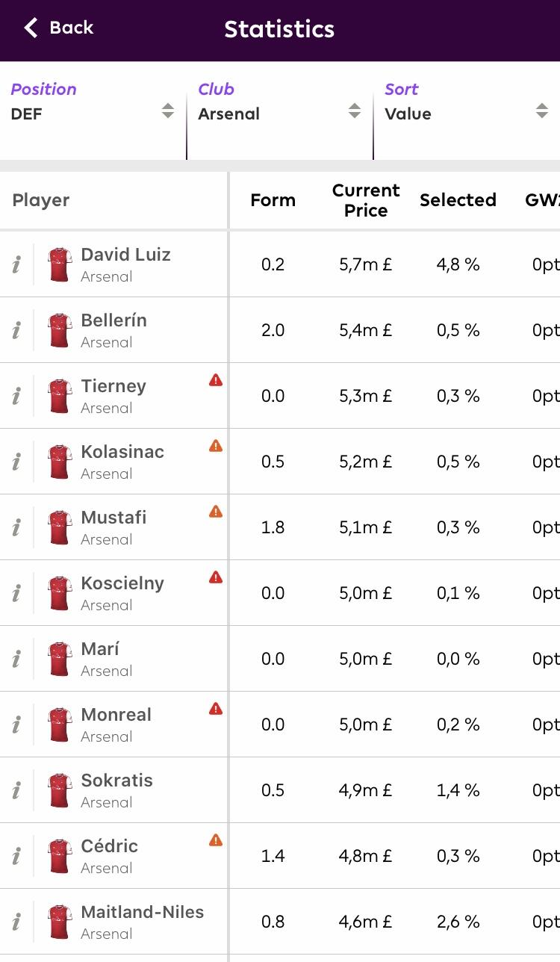Open the Sort by Value dropdown
This screenshot has width=560, height=962.
click(x=467, y=111)
